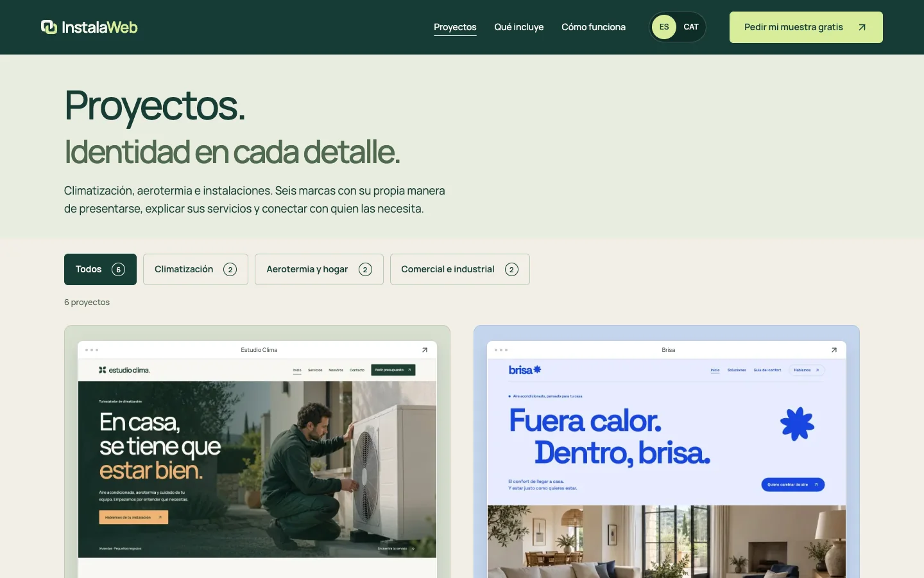This screenshot has width=924, height=578.
Task: Click the count badge 6 on Todos
Action: point(118,270)
